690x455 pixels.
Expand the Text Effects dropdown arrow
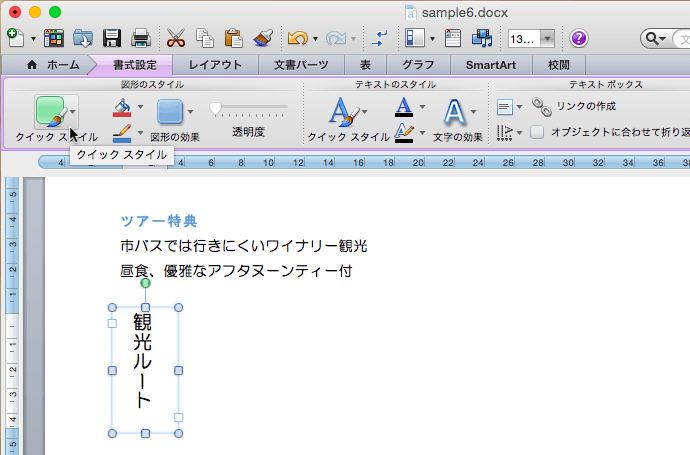point(473,112)
